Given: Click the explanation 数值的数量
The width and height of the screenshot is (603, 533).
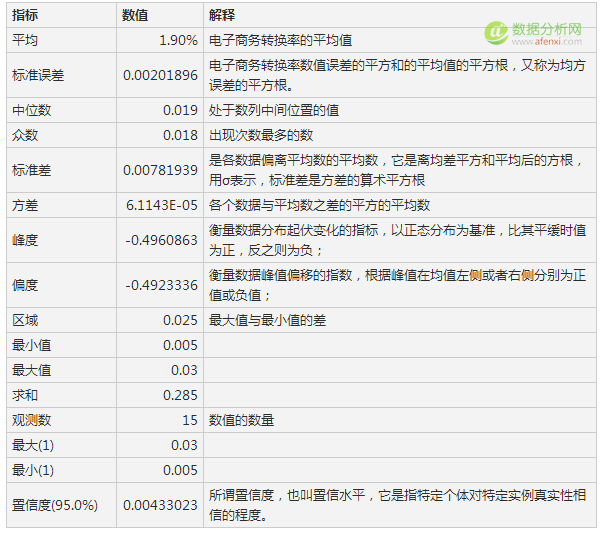Looking at the screenshot, I should point(241,420).
